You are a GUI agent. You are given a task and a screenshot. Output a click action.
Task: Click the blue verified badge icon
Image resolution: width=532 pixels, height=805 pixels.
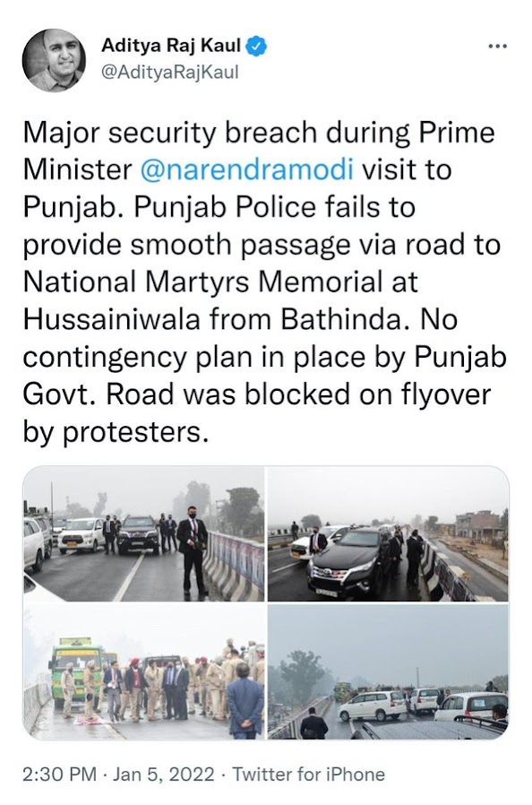pos(256,47)
